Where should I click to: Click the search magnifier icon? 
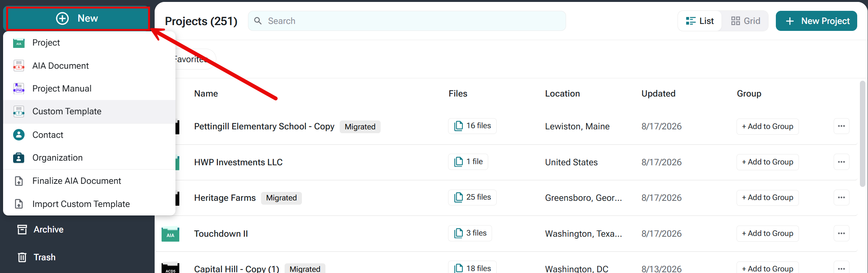pyautogui.click(x=258, y=21)
